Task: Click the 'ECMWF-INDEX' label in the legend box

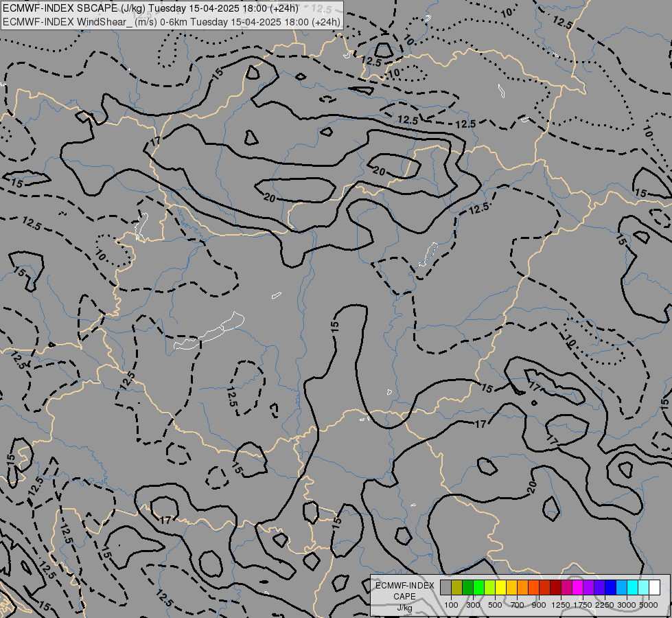Action: pos(404,586)
